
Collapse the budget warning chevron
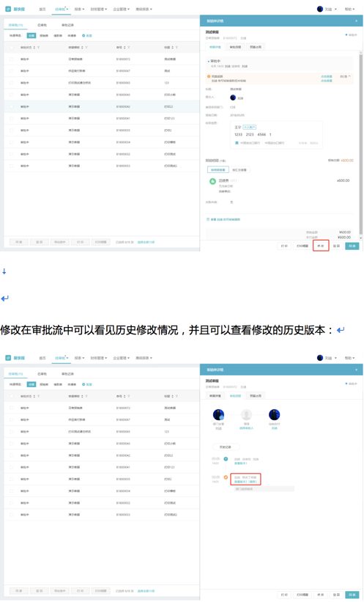point(349,76)
